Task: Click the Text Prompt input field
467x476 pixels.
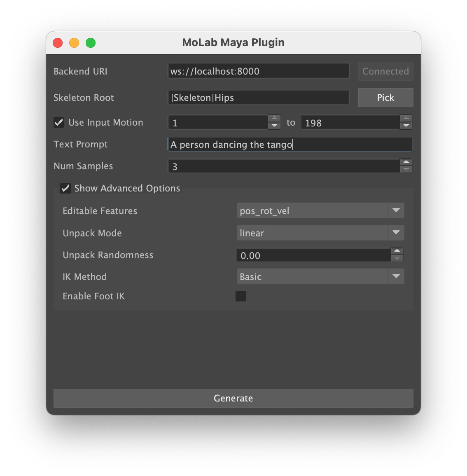Action: coord(290,144)
